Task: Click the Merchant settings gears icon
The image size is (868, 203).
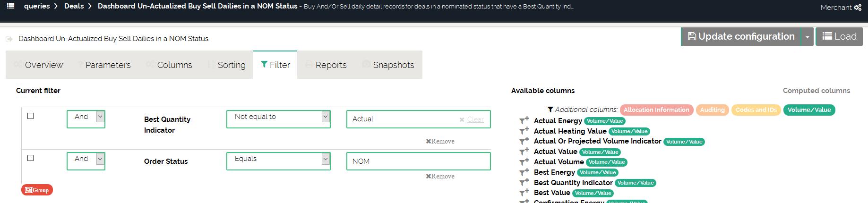Action: (x=858, y=8)
